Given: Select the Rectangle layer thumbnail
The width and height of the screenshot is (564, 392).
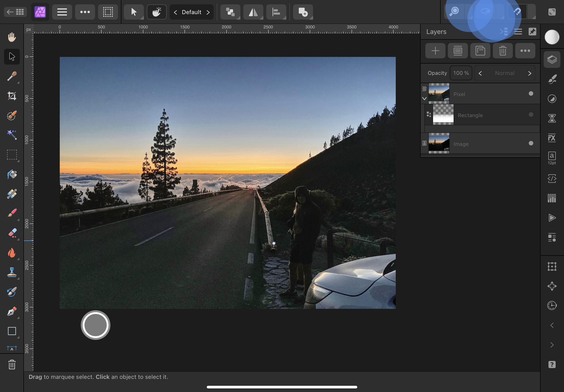Looking at the screenshot, I should tap(443, 114).
